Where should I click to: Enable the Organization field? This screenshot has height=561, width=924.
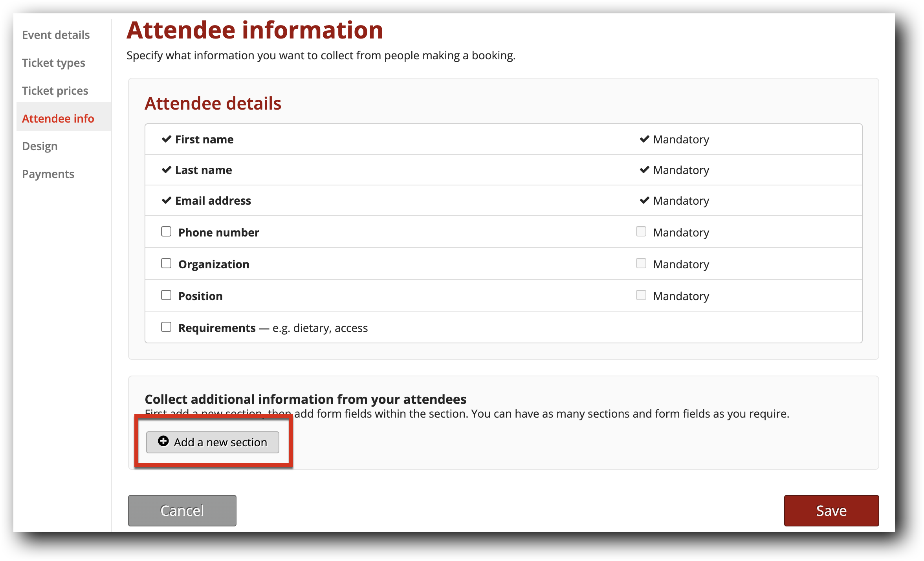click(x=166, y=263)
